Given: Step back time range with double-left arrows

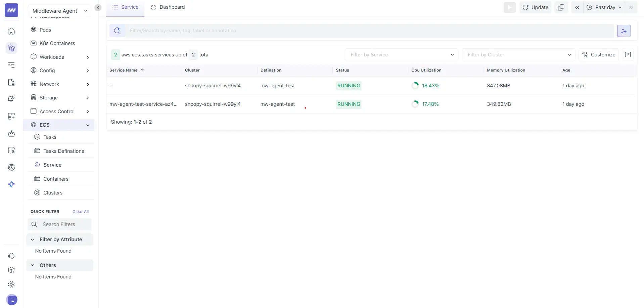Looking at the screenshot, I should click(577, 7).
